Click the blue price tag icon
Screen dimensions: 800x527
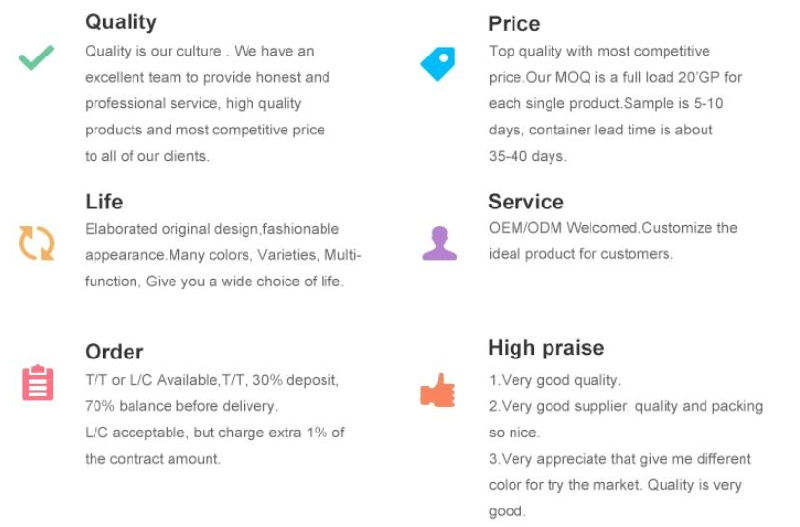pyautogui.click(x=437, y=64)
